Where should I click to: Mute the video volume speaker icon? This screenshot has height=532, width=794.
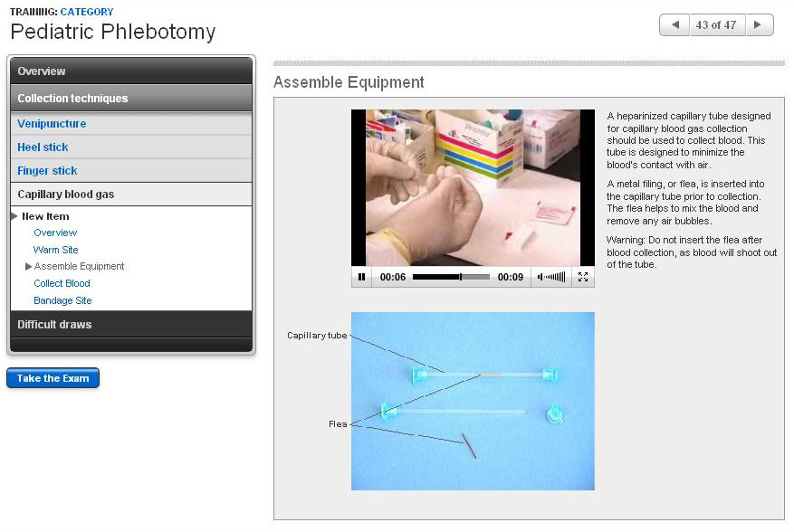[x=540, y=277]
